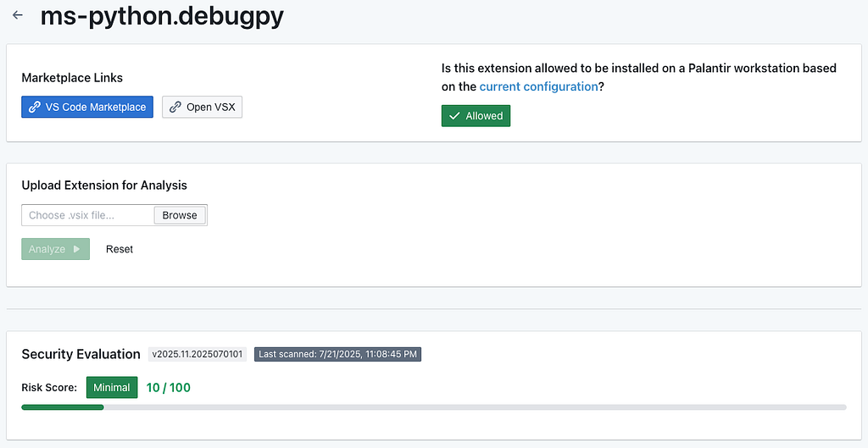Screen dimensions: 868x448
Task: Click the Marketplace Links heading
Action: (72, 78)
